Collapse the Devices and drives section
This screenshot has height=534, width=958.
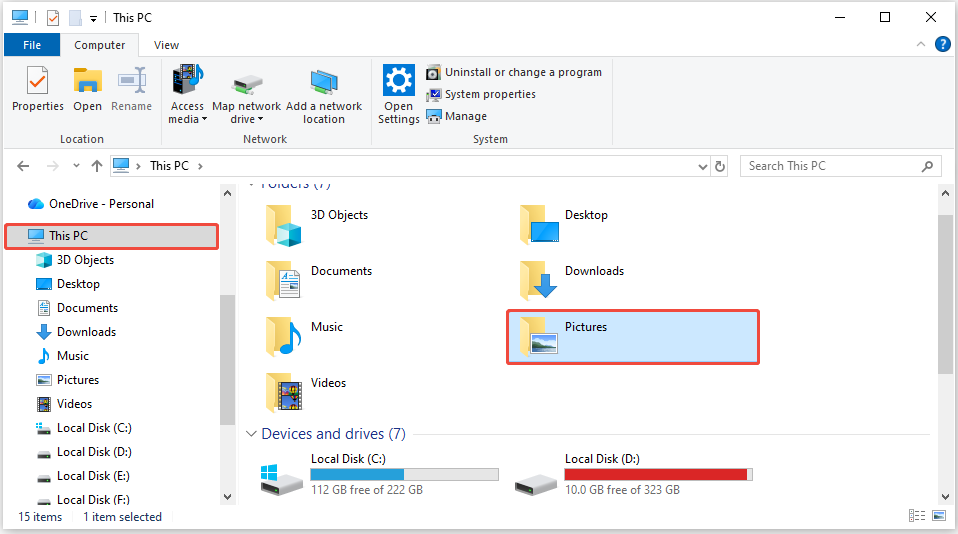pos(250,434)
